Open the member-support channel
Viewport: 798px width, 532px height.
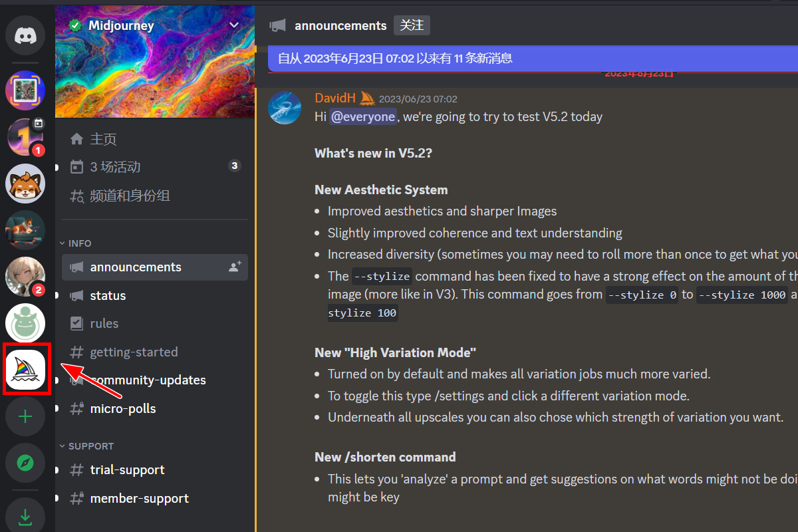pyautogui.click(x=155, y=498)
